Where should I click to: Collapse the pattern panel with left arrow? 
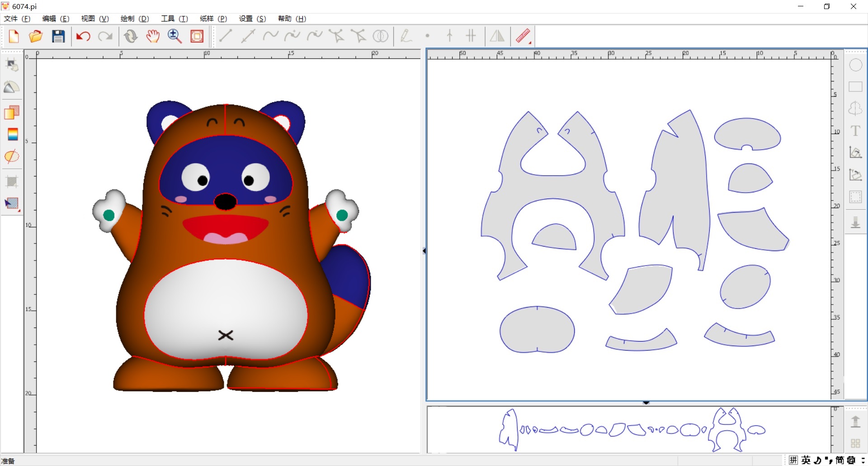[x=424, y=251]
